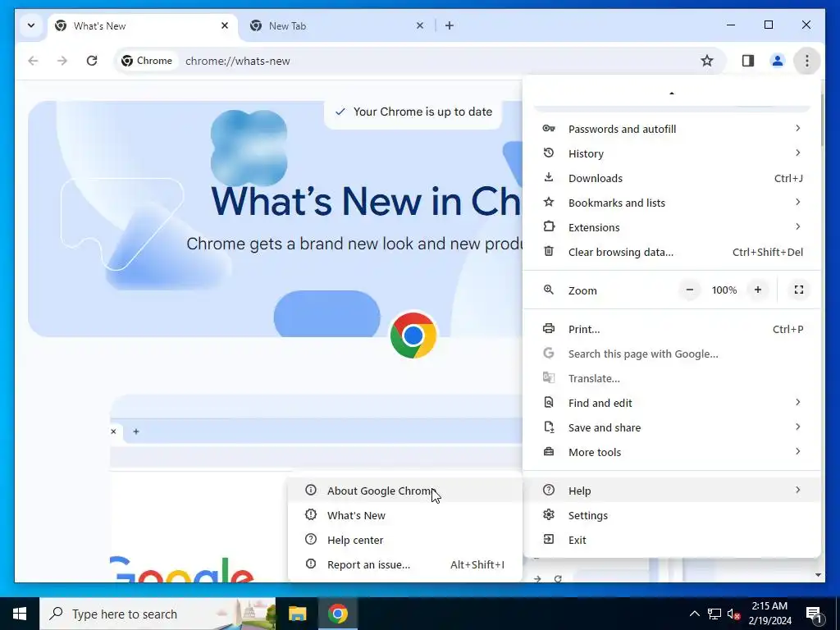Open a new tab with the plus button
This screenshot has height=630, width=840.
[449, 25]
